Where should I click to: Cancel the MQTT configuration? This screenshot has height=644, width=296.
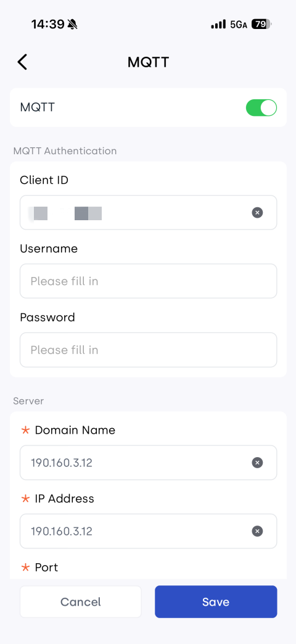click(x=80, y=601)
